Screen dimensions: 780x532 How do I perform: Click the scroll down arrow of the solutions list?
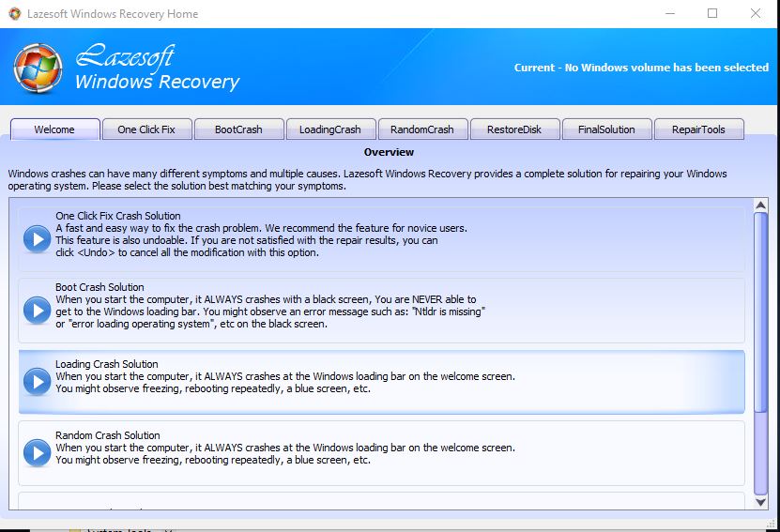point(760,502)
